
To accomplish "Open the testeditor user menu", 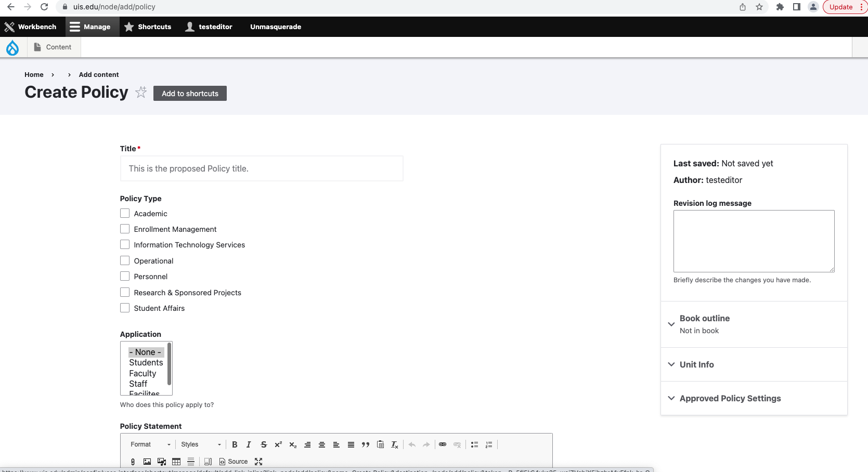I will coord(209,27).
